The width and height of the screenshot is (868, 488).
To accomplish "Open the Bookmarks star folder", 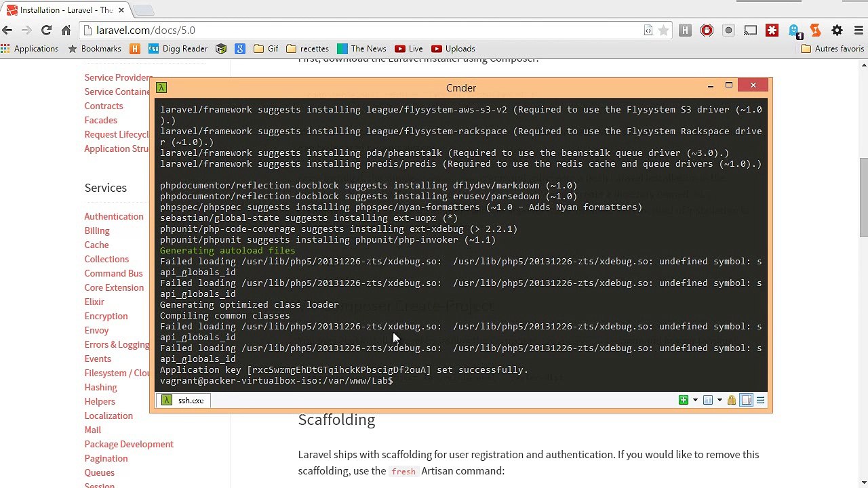I will pyautogui.click(x=94, y=49).
